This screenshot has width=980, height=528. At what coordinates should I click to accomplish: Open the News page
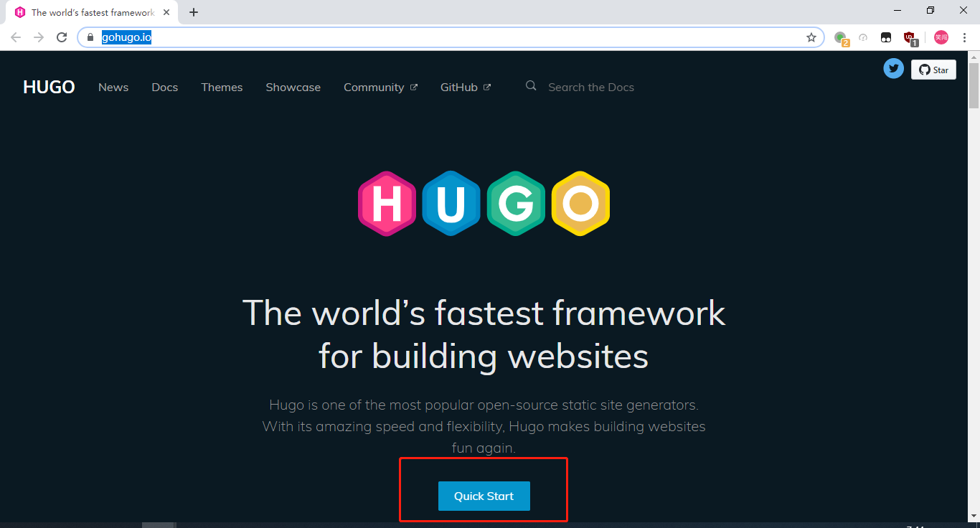tap(113, 88)
